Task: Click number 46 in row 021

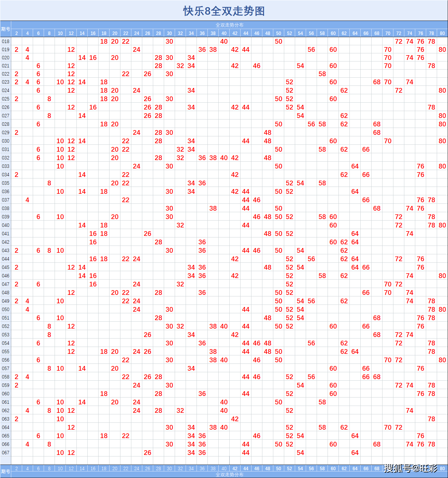Action: pos(257,66)
